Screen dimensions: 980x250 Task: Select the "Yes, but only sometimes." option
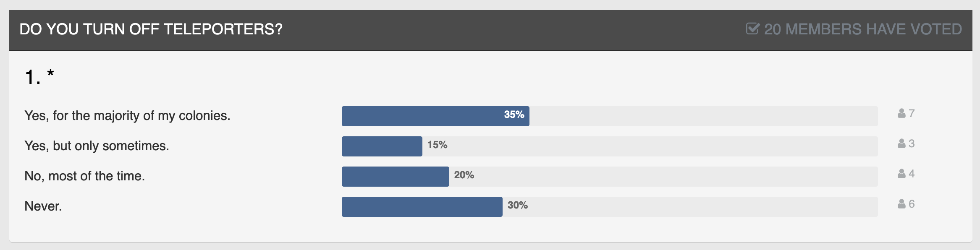97,146
